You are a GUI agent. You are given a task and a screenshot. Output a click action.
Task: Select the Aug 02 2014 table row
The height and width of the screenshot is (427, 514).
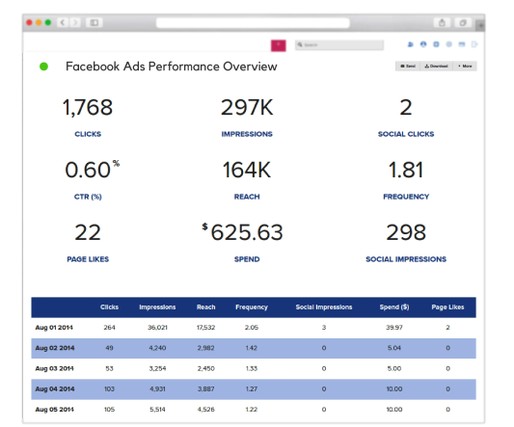pos(254,348)
